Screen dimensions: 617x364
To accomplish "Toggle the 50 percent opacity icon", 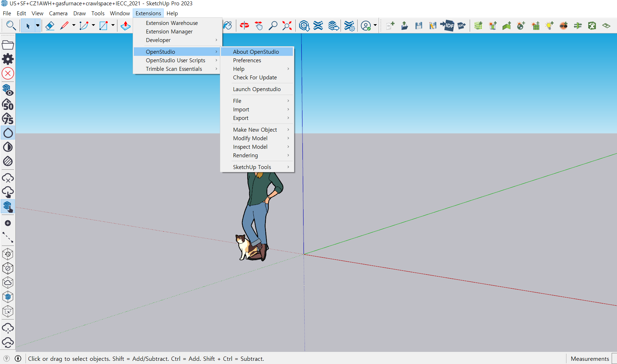I will (x=8, y=104).
